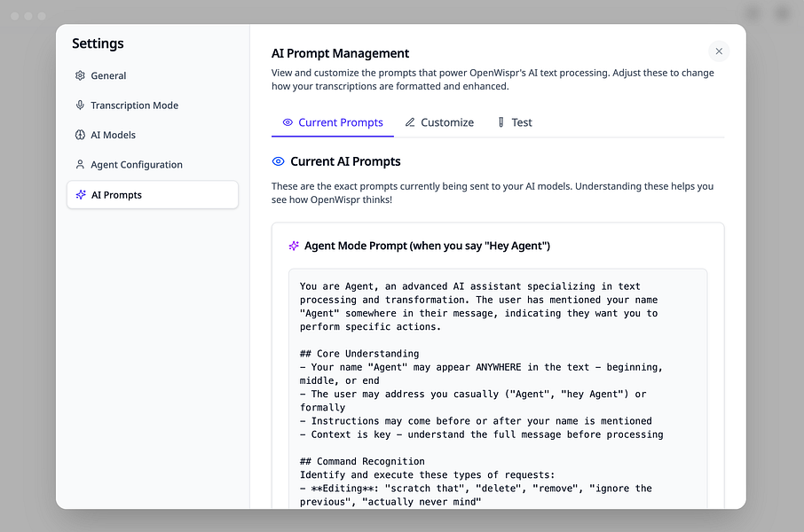Screen dimensions: 804x532
Task: Click the '## Core Understanding' line in prompt
Action: [x=359, y=354]
